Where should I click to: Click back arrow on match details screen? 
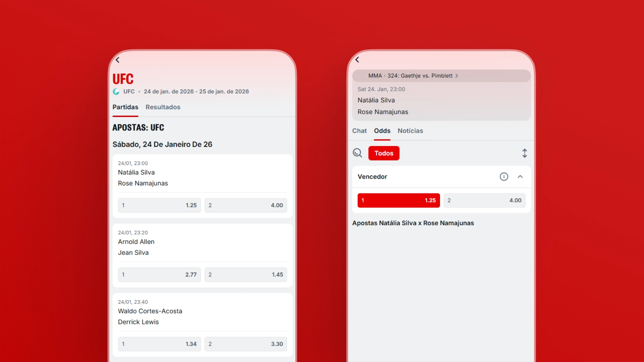point(357,60)
